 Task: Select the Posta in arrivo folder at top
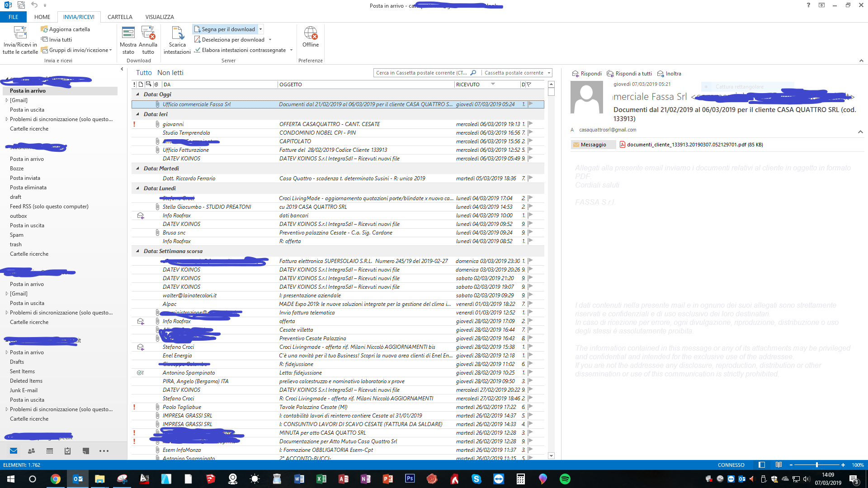pos(60,91)
